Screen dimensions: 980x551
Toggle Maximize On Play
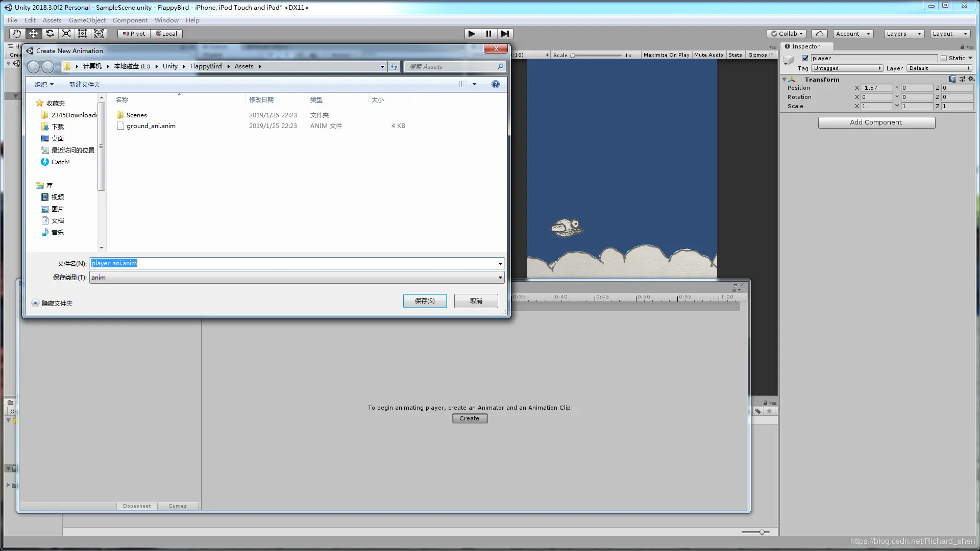tap(666, 55)
